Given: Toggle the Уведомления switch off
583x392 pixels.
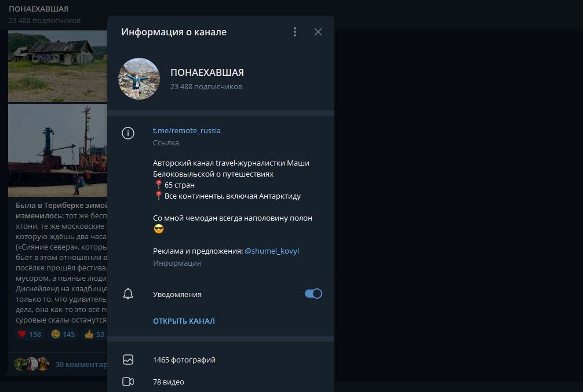Looking at the screenshot, I should (x=312, y=294).
